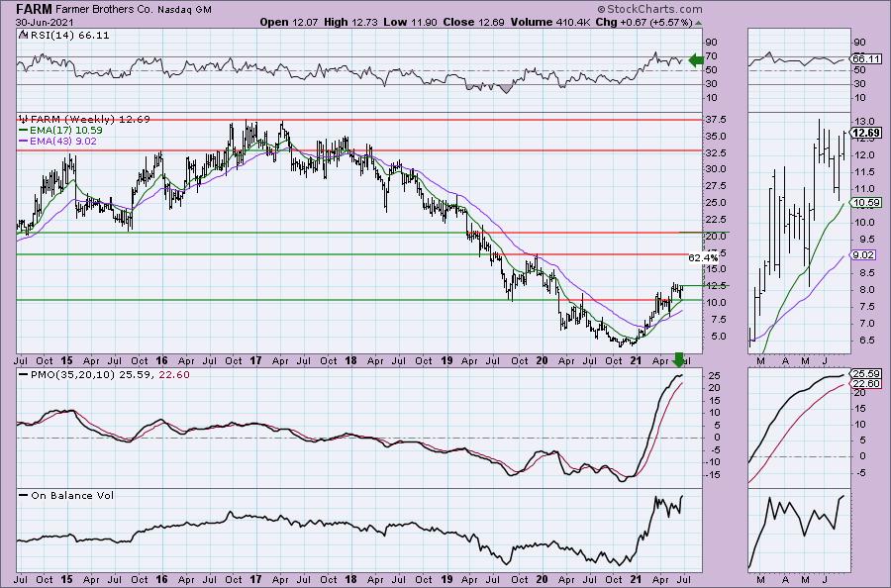Click the green up triangle after Chg
891x588 pixels.
(x=698, y=23)
